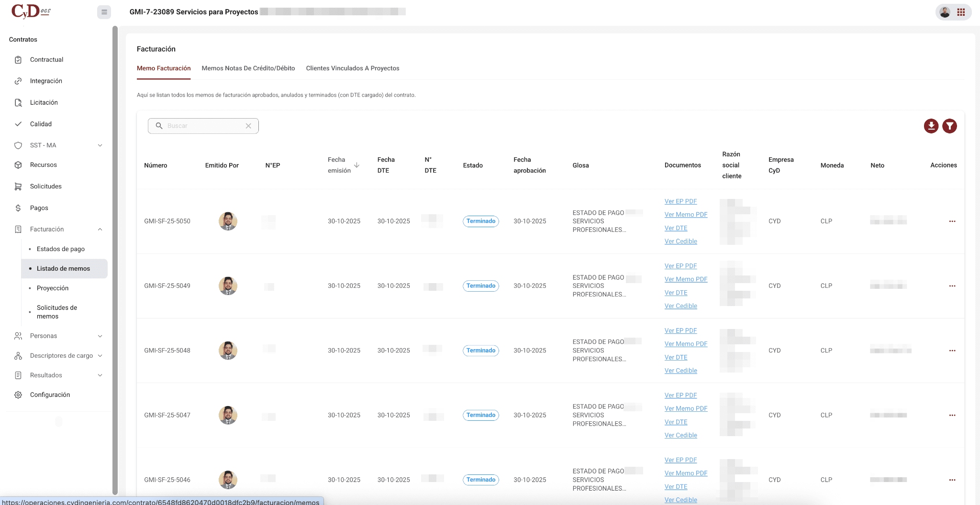Open actions menu for GMI-SF-25-5048
The width and height of the screenshot is (980, 505).
952,351
